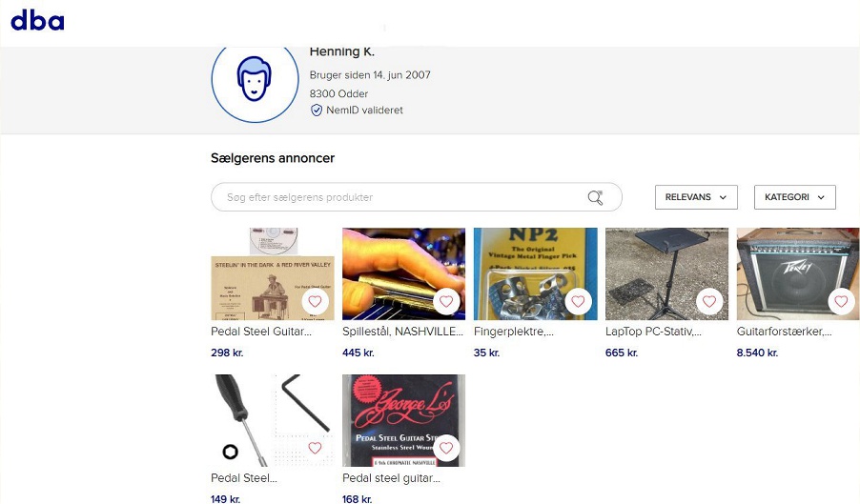The image size is (860, 504).
Task: Expand the KATEGORI filter dropdown
Action: (x=795, y=197)
